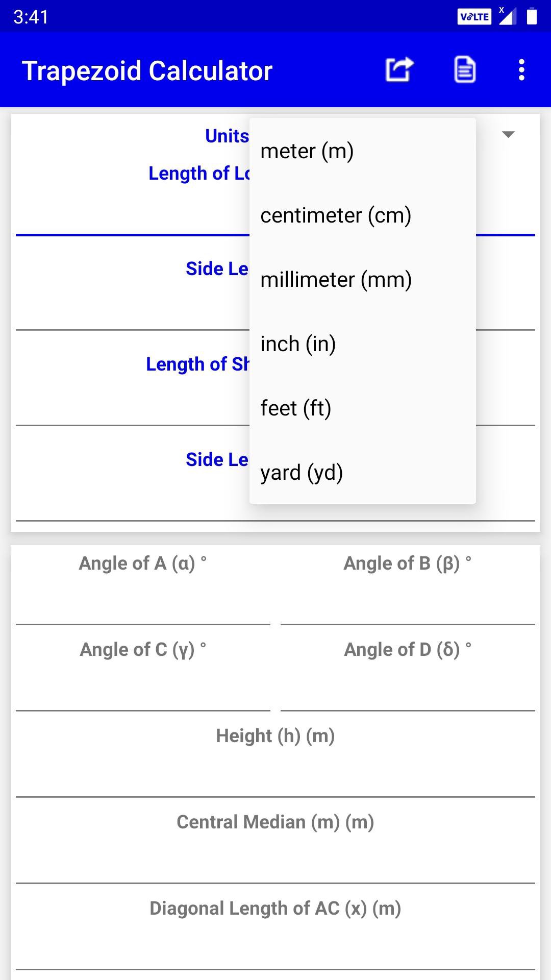Screen dimensions: 551x980
Task: Tap the battery icon in status bar
Action: coord(532,17)
